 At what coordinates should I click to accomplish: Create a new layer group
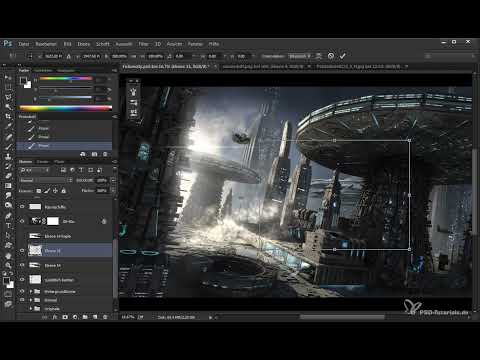(x=85, y=317)
